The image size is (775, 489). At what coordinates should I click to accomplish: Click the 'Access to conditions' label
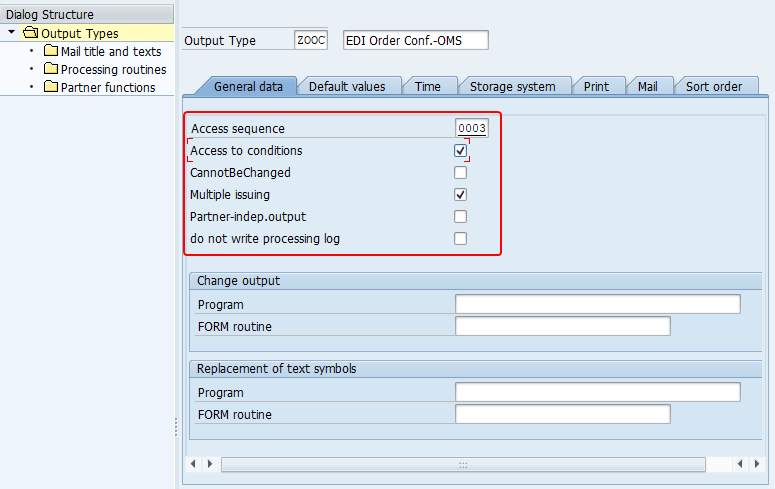(246, 151)
